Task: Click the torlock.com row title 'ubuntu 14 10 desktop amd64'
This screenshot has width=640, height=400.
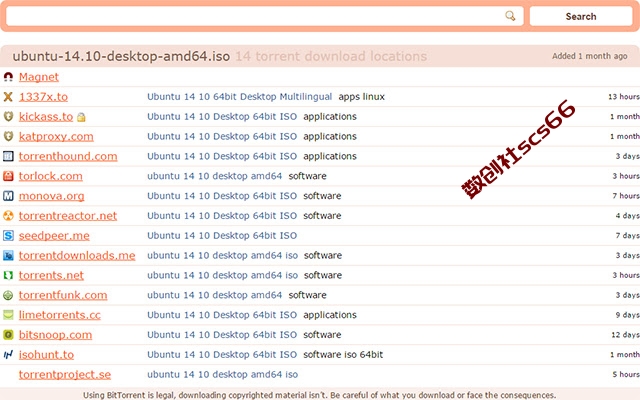Action: click(214, 176)
